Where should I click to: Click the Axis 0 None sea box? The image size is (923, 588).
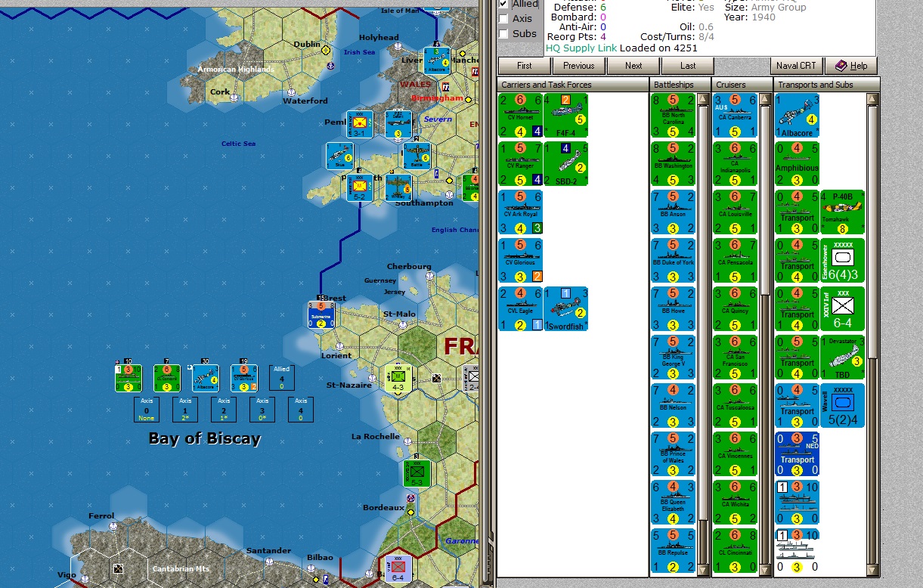coord(147,410)
